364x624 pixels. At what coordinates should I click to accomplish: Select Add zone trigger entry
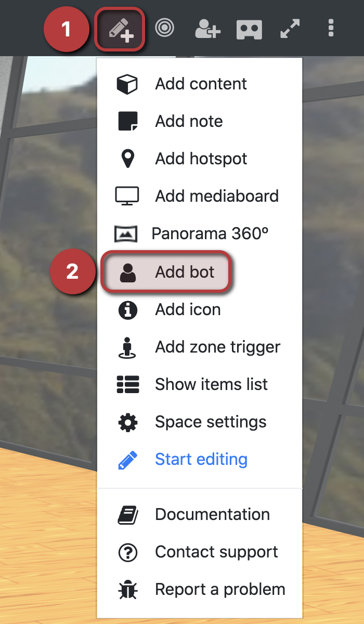pos(200,347)
